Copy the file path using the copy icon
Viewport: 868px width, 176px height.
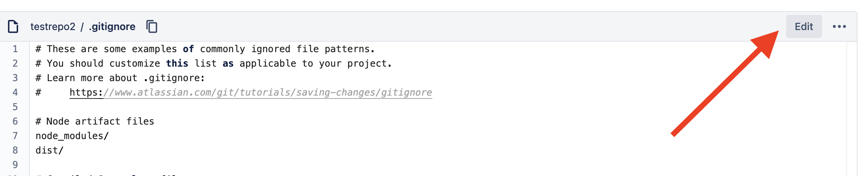pyautogui.click(x=152, y=26)
